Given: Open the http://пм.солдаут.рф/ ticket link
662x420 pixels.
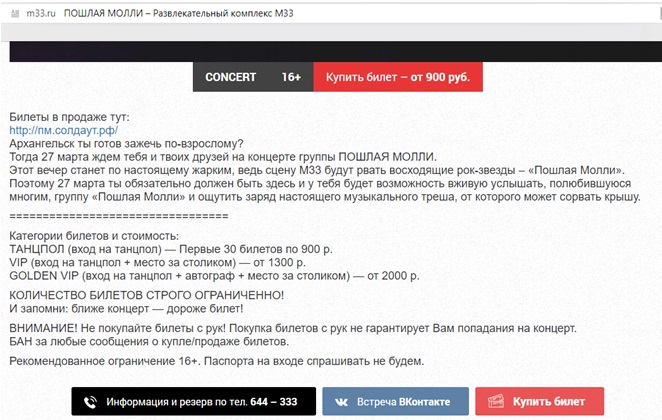Looking at the screenshot, I should pos(63,130).
